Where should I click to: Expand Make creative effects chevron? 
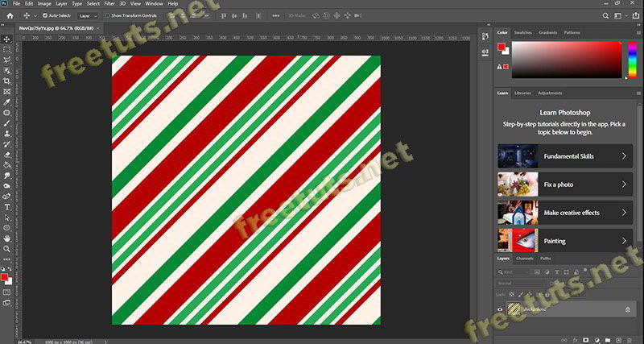coord(624,213)
